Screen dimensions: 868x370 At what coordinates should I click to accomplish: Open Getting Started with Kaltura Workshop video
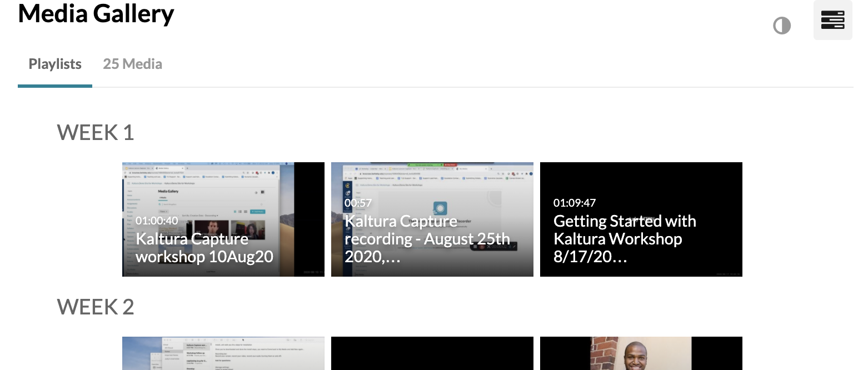coord(641,219)
